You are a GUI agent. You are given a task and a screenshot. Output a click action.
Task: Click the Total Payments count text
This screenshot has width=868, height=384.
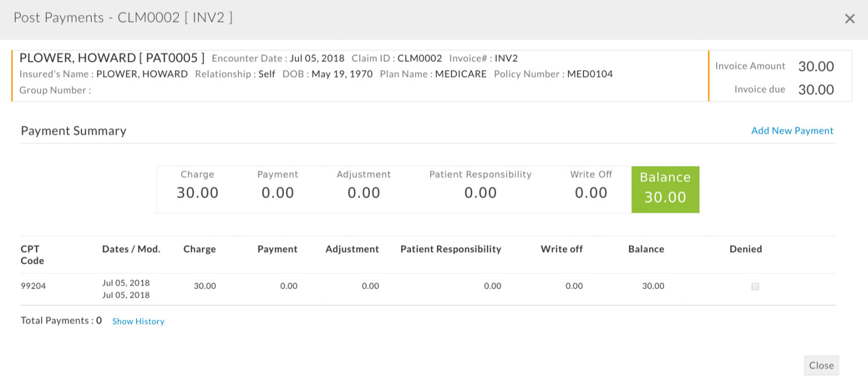point(61,320)
